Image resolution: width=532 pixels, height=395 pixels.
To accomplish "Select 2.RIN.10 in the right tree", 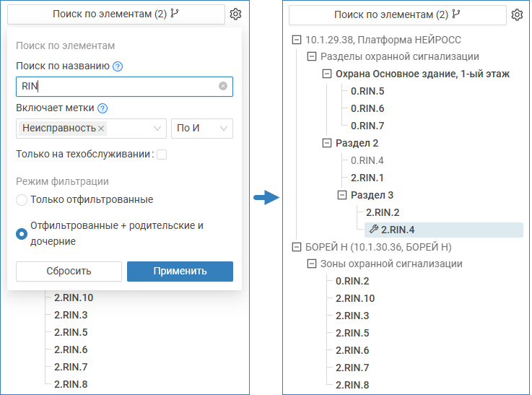I will [355, 298].
